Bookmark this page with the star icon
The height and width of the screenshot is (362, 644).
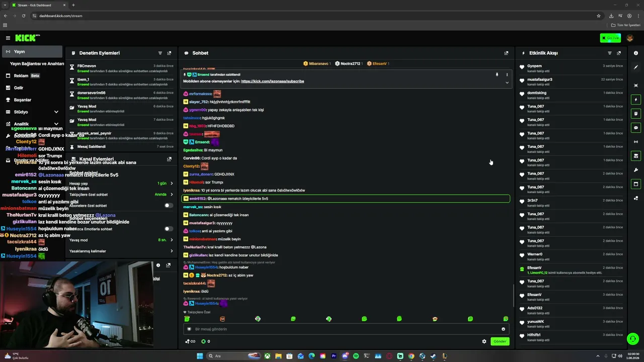(599, 16)
